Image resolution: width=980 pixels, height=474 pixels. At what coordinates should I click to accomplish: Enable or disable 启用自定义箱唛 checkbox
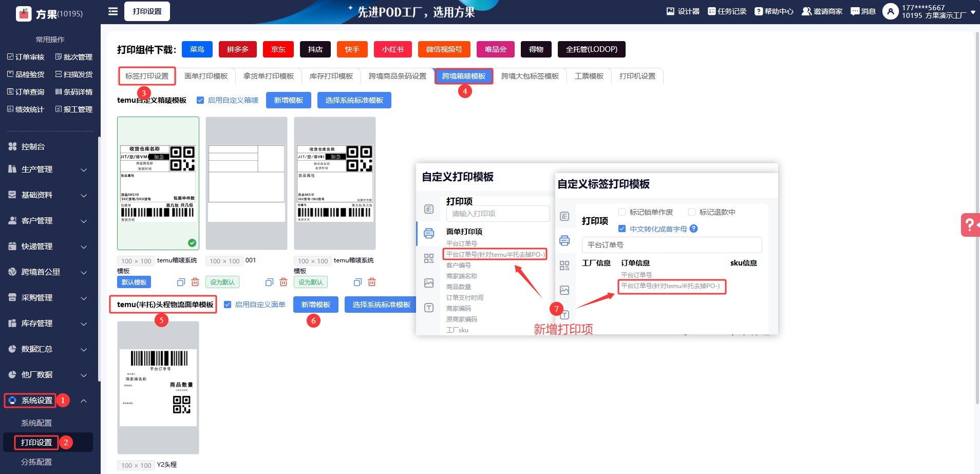pos(200,100)
